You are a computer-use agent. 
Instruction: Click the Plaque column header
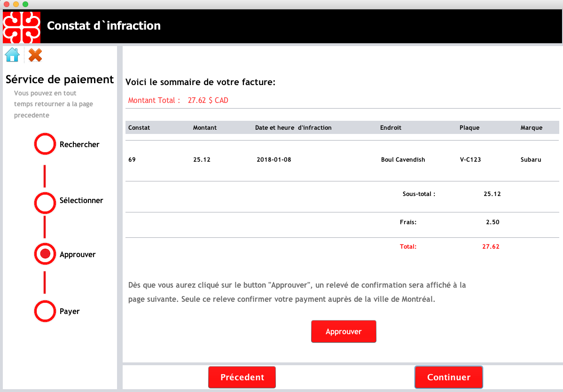pos(469,127)
